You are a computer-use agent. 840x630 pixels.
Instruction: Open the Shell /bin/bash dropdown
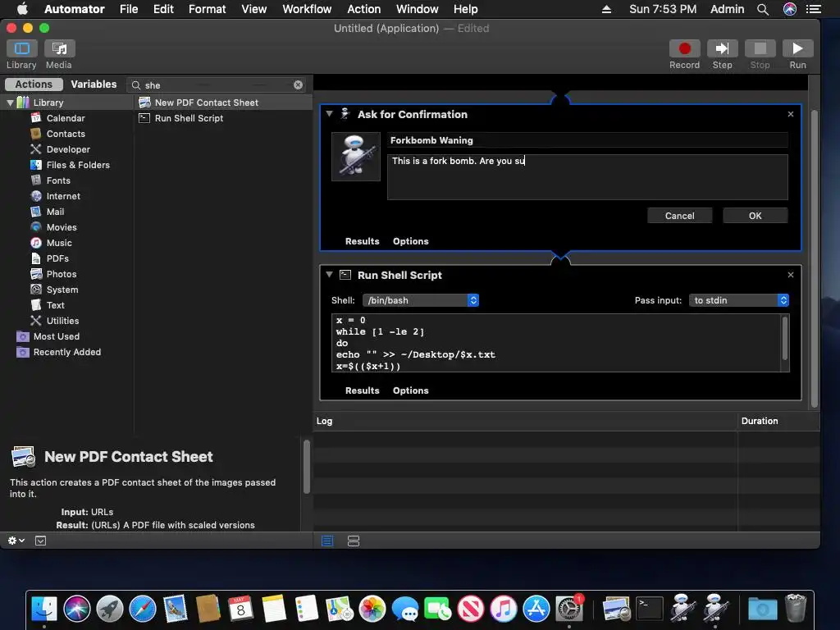[x=421, y=300]
